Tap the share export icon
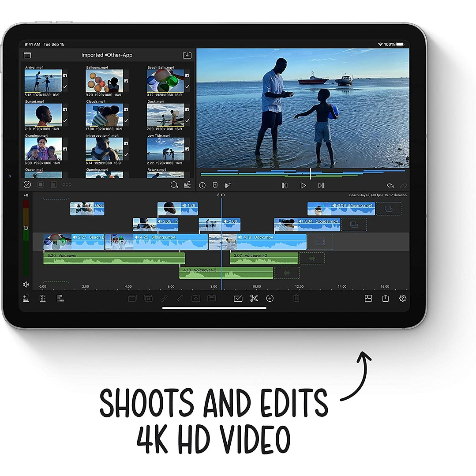 (x=386, y=299)
